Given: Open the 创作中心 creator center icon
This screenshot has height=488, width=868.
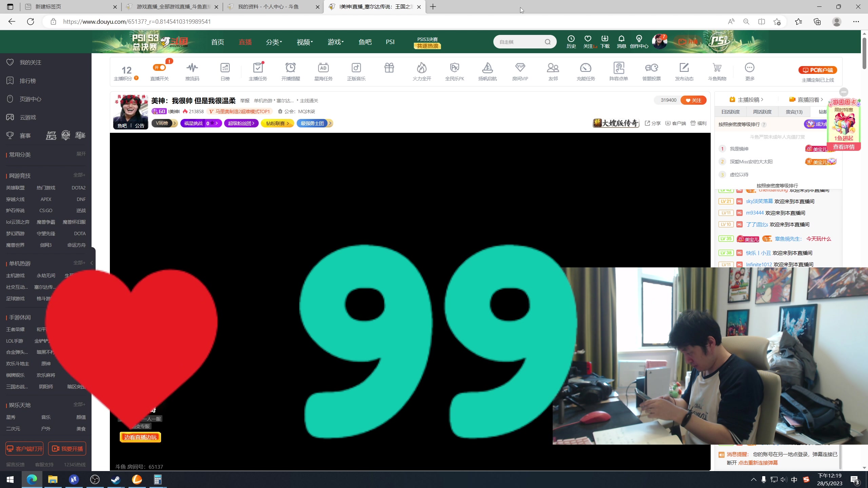Looking at the screenshot, I should (639, 42).
